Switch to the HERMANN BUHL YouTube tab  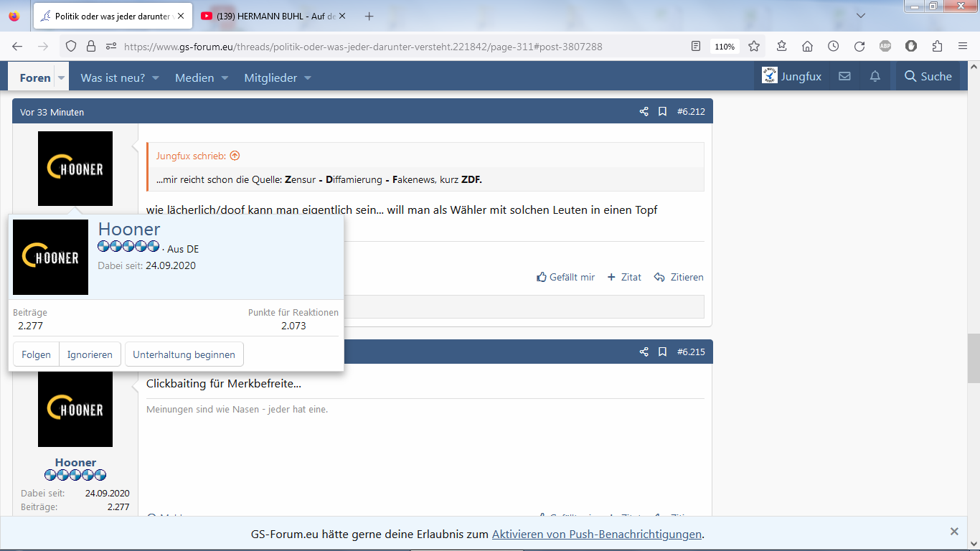pos(276,16)
